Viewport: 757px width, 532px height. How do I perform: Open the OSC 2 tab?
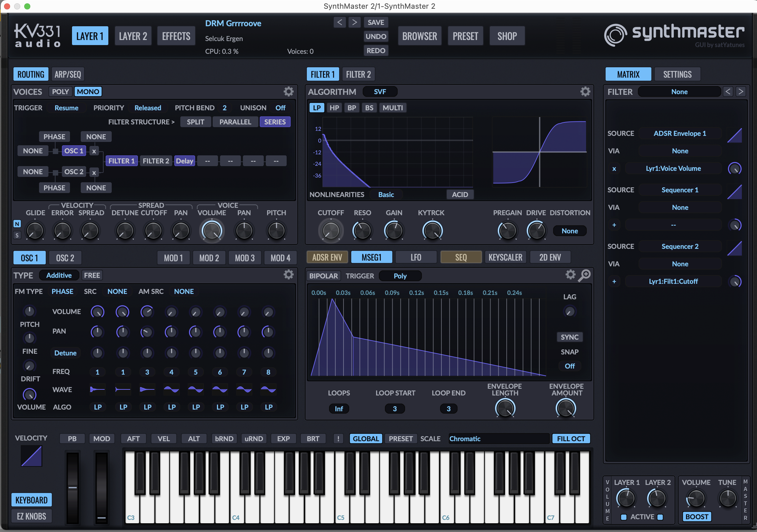tap(65, 258)
